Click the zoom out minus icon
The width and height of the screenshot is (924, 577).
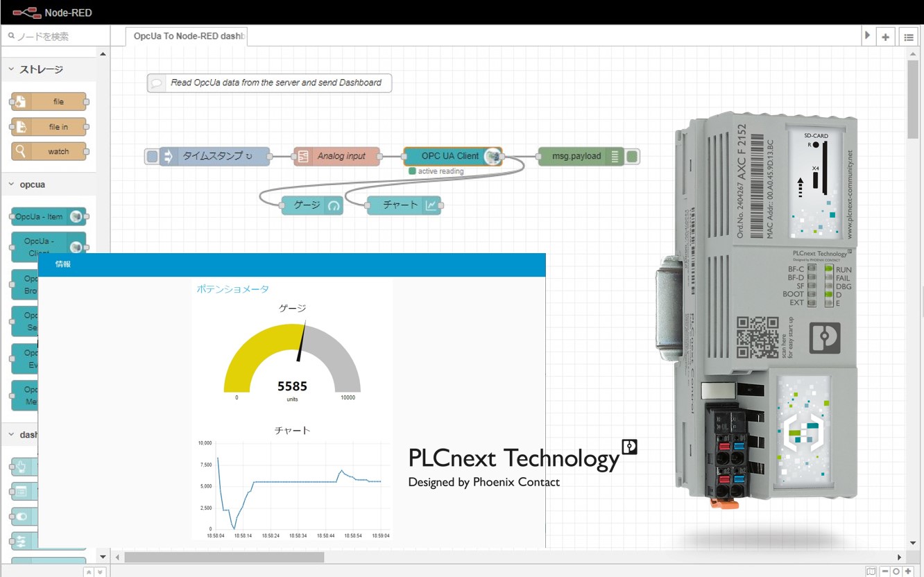coord(884,571)
